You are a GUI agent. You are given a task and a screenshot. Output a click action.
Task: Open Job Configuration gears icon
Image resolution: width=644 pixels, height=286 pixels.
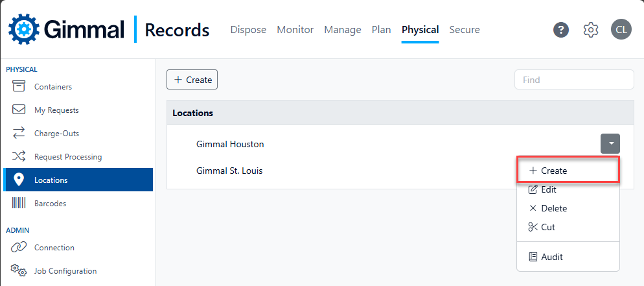point(19,270)
